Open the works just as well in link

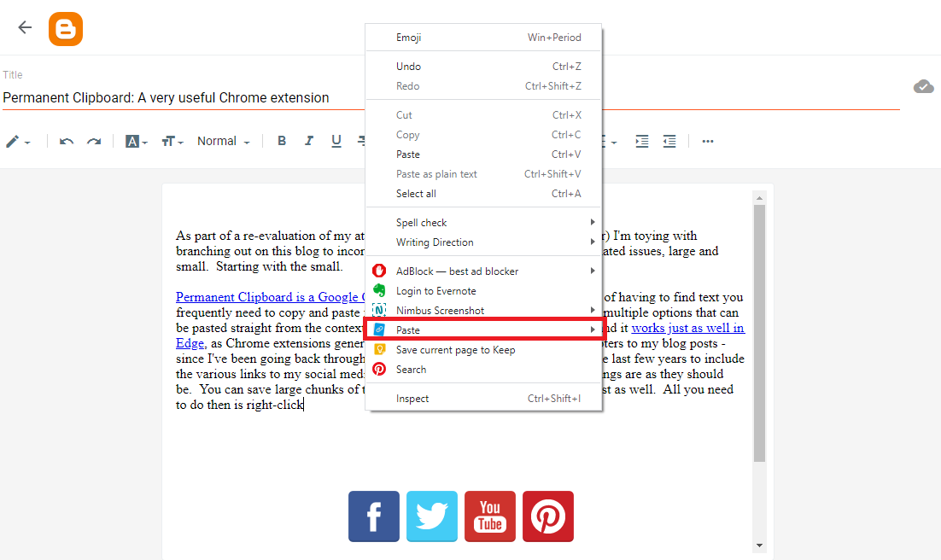coord(687,328)
